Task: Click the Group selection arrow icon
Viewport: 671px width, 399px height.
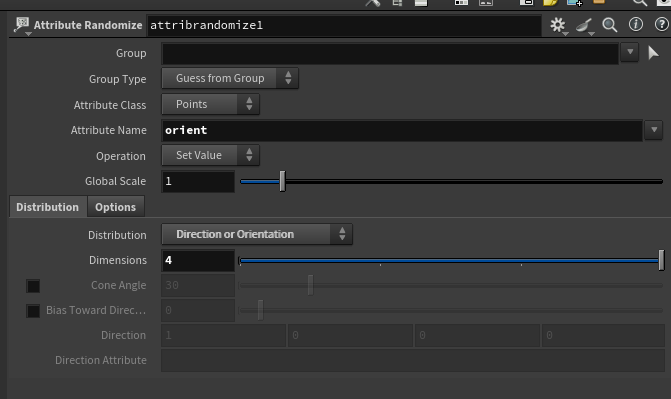Action: point(653,53)
